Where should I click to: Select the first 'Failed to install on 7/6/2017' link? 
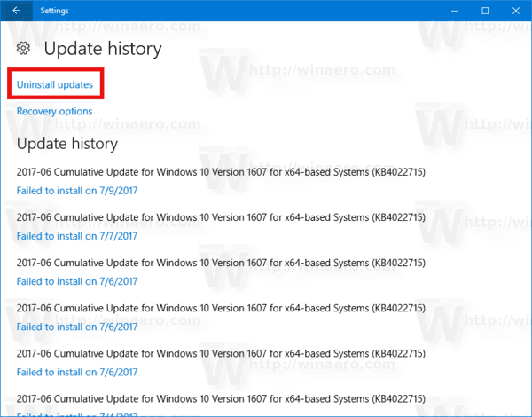coord(77,281)
